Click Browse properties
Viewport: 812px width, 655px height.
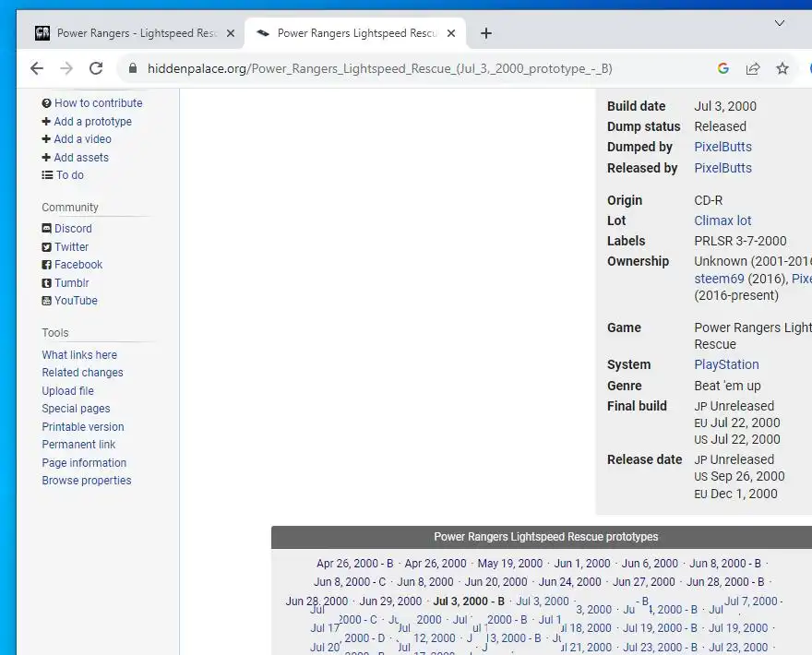tap(87, 481)
